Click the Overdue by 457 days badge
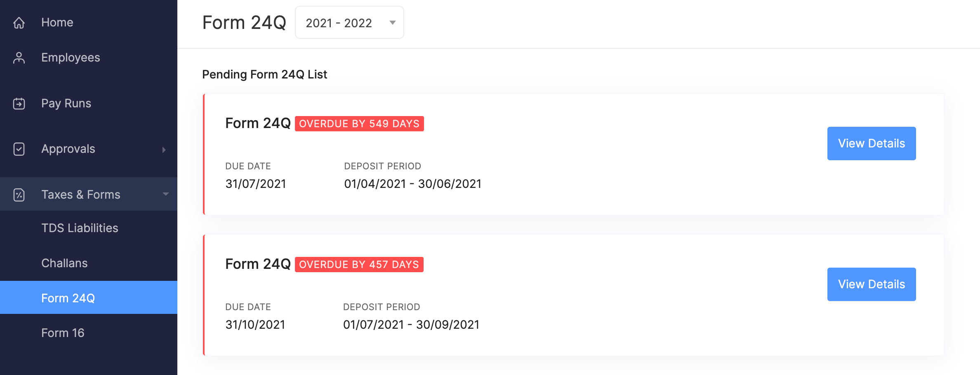This screenshot has height=375, width=980. [x=359, y=264]
